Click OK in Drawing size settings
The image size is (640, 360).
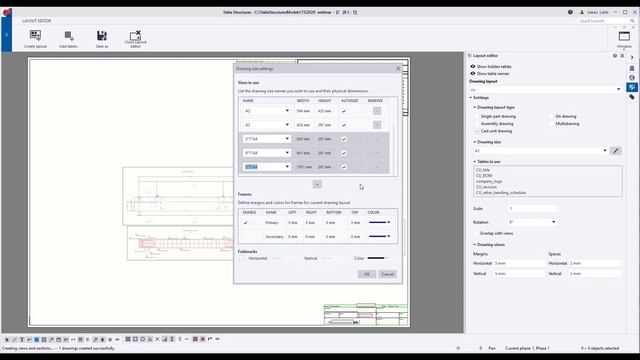pyautogui.click(x=367, y=274)
